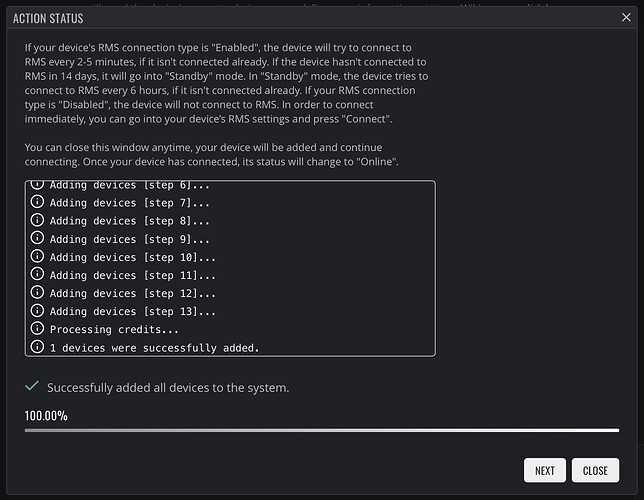Viewport: 644px width, 500px height.
Task: Click info icon beside step 7 entry
Action: click(x=37, y=202)
